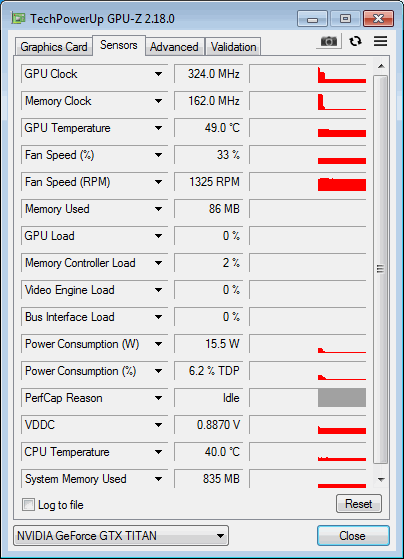Image resolution: width=404 pixels, height=559 pixels.
Task: Open the Advanced tab
Action: (x=174, y=47)
